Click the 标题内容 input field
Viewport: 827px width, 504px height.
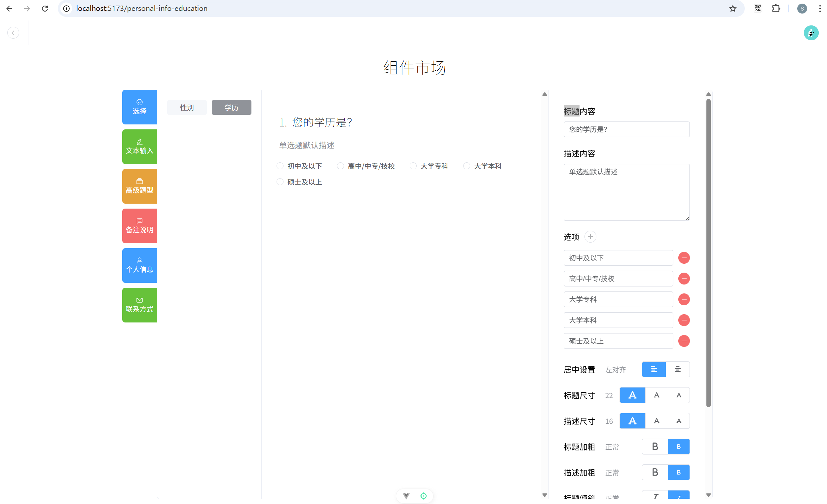626,129
